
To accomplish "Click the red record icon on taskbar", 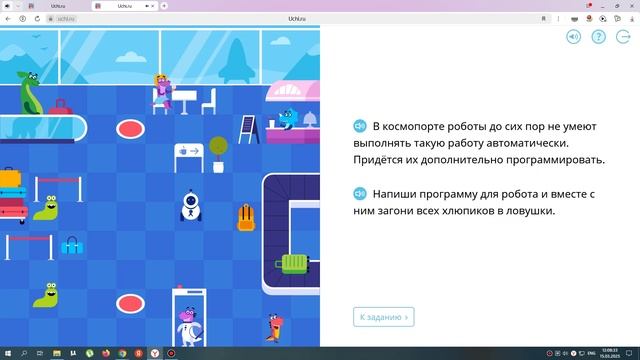I will [x=171, y=353].
